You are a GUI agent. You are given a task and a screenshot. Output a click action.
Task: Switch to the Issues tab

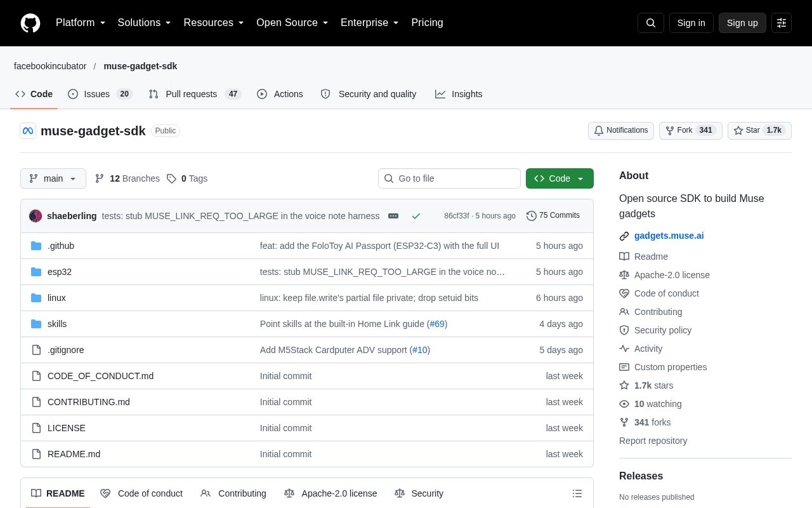100,94
